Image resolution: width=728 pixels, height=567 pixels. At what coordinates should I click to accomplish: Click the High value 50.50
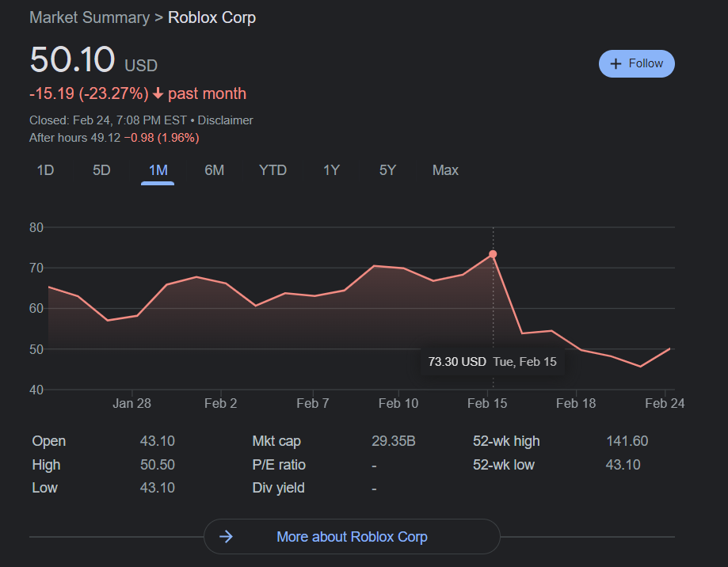point(158,465)
